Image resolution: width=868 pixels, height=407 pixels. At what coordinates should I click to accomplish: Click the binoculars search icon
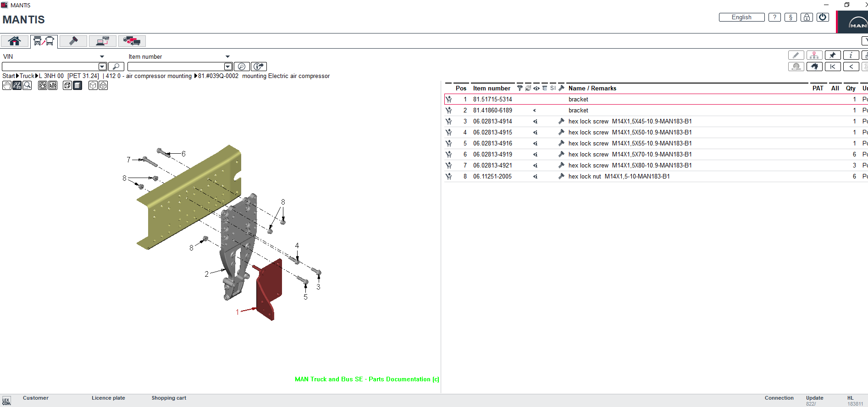click(x=814, y=67)
